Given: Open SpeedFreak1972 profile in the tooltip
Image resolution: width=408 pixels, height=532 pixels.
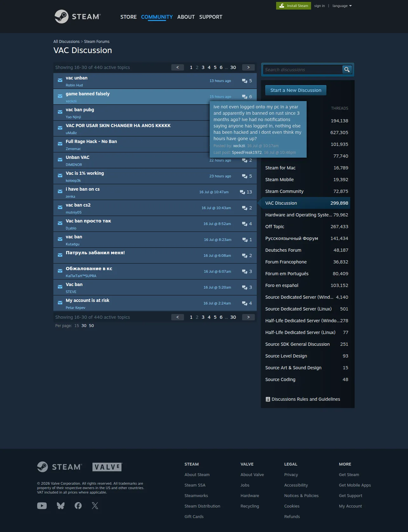Looking at the screenshot, I should pos(247,153).
